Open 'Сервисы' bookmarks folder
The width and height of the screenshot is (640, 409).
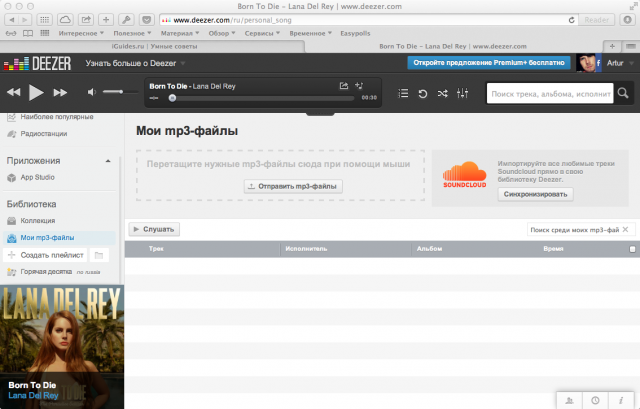click(x=262, y=33)
